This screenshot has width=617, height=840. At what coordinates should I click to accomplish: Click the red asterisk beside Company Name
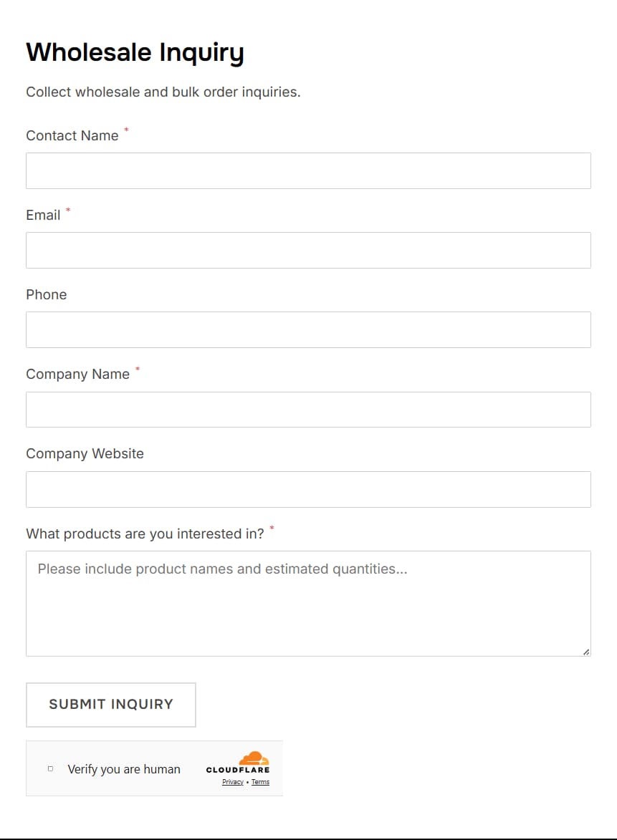coord(137,369)
